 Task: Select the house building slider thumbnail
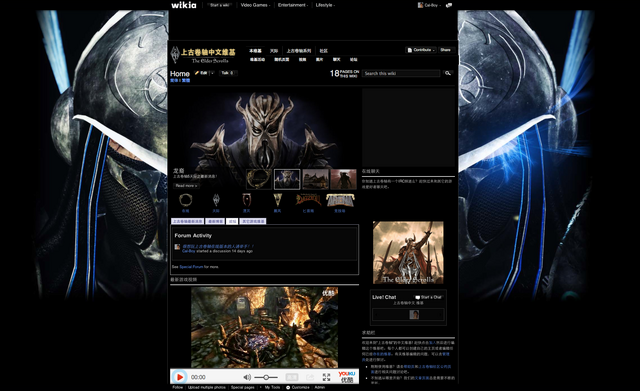point(315,179)
